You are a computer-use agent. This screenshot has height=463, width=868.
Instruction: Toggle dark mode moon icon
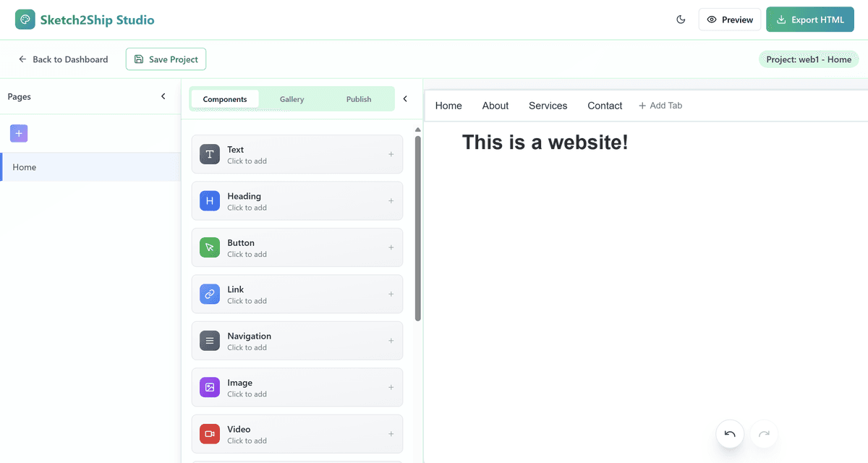point(681,20)
